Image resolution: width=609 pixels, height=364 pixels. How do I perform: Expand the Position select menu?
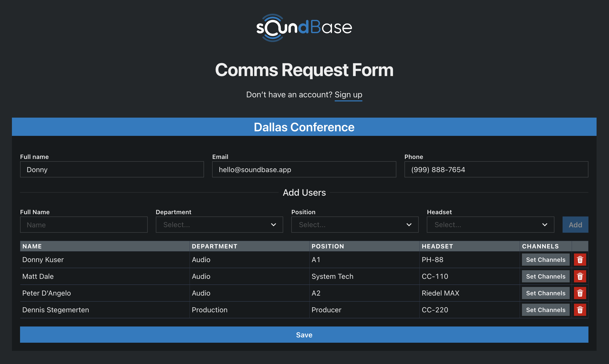click(x=355, y=225)
